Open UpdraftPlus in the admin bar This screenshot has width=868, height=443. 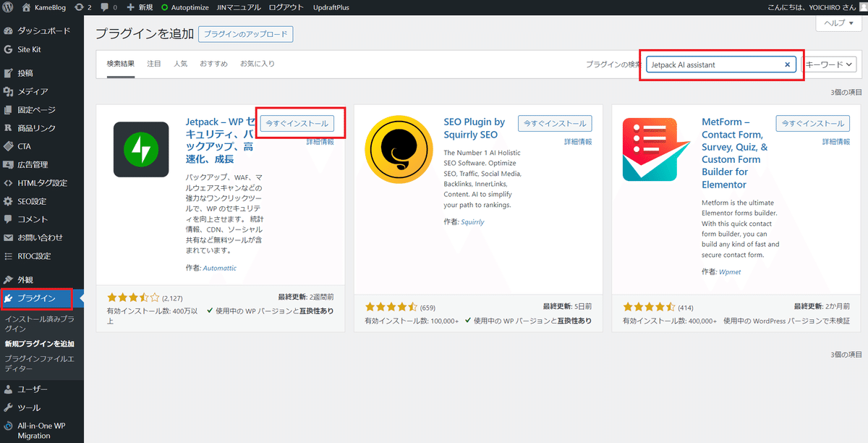pyautogui.click(x=333, y=7)
